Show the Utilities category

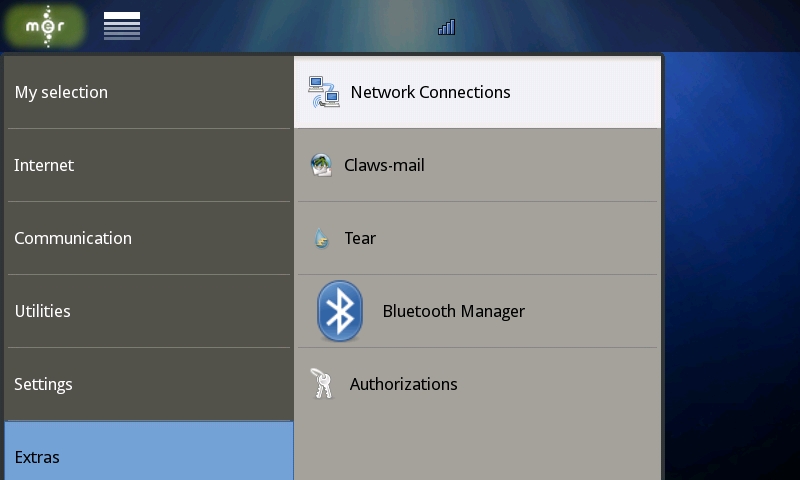click(x=42, y=311)
